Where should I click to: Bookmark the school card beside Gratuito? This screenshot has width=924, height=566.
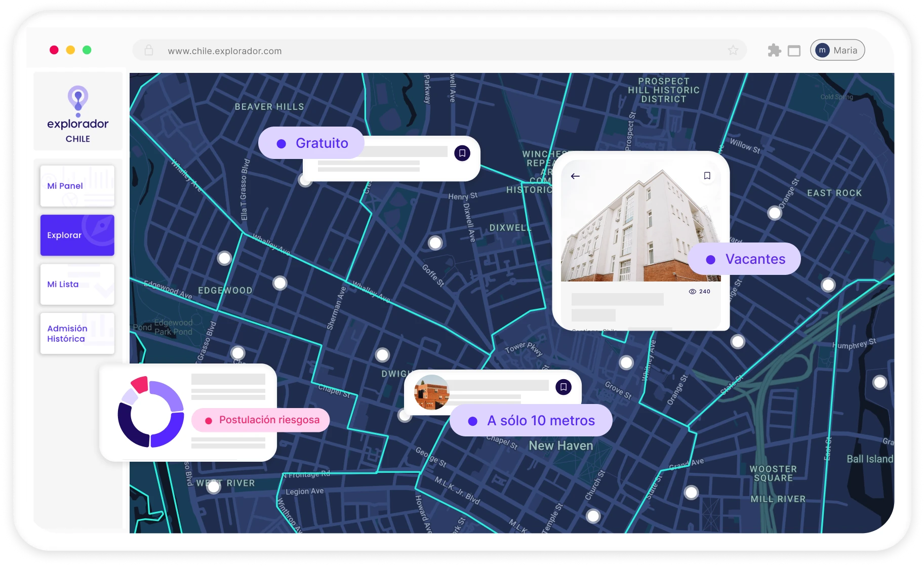point(462,153)
